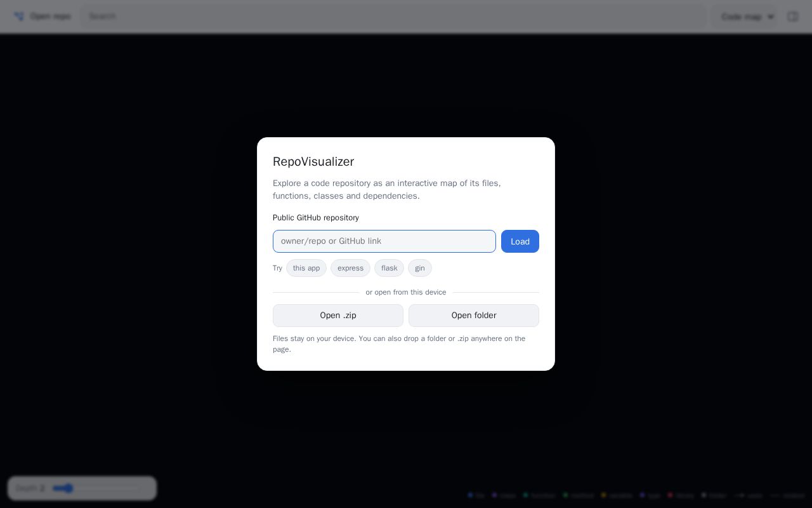Click the Open repo button in top bar
This screenshot has width=812, height=508.
click(x=43, y=17)
